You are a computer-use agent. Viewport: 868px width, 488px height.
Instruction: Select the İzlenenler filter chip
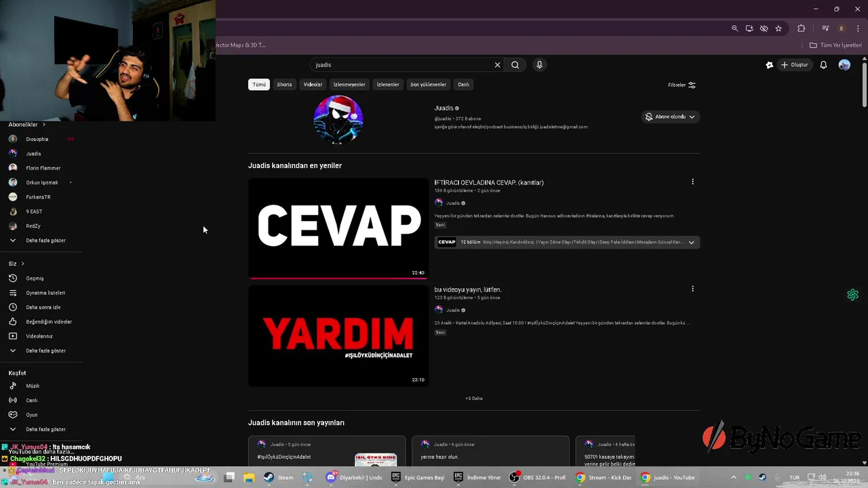(388, 85)
